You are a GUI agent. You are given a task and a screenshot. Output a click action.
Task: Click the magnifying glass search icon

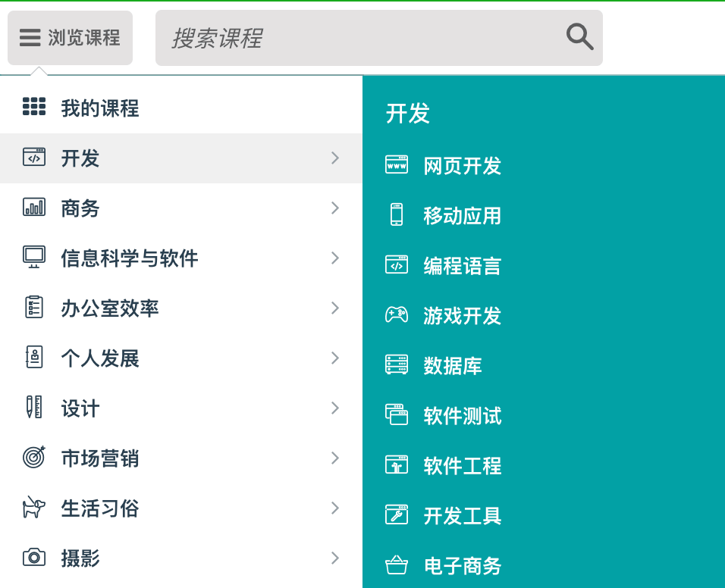579,36
